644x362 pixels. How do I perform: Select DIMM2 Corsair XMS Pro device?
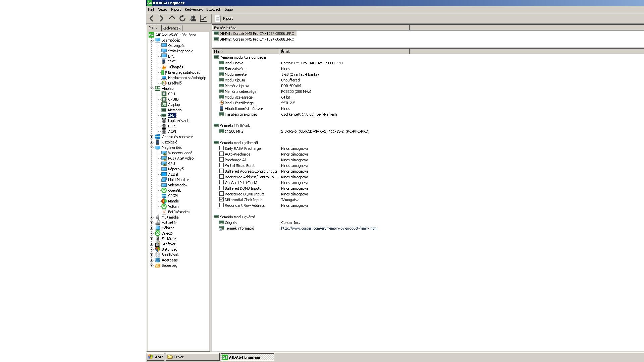click(x=256, y=39)
